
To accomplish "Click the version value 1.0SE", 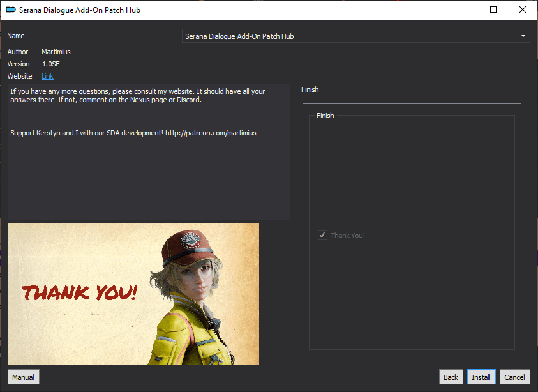I will [51, 64].
